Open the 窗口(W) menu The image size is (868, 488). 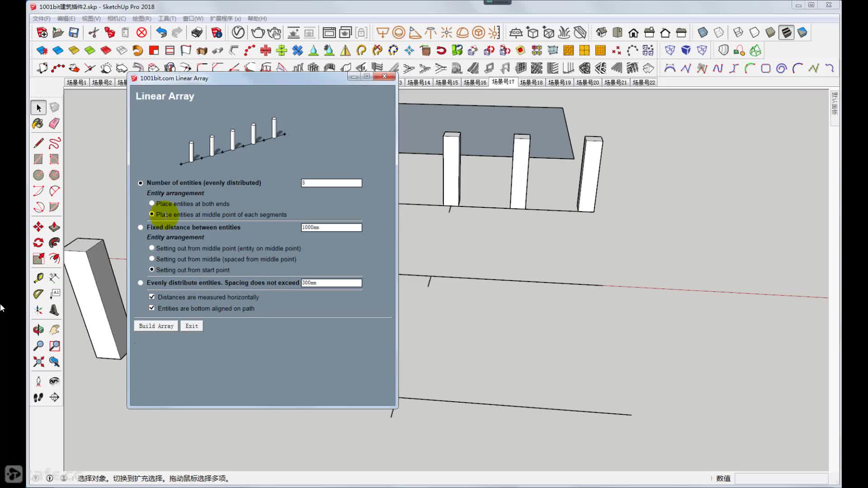pos(193,19)
